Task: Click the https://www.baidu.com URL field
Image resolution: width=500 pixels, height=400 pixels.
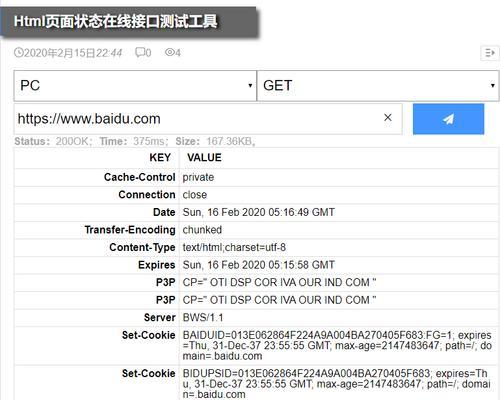Action: (x=208, y=119)
